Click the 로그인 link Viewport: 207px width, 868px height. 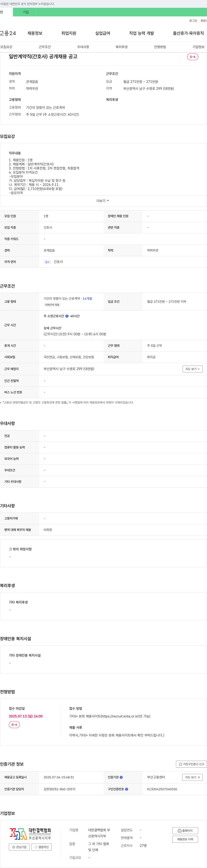[x=193, y=21]
